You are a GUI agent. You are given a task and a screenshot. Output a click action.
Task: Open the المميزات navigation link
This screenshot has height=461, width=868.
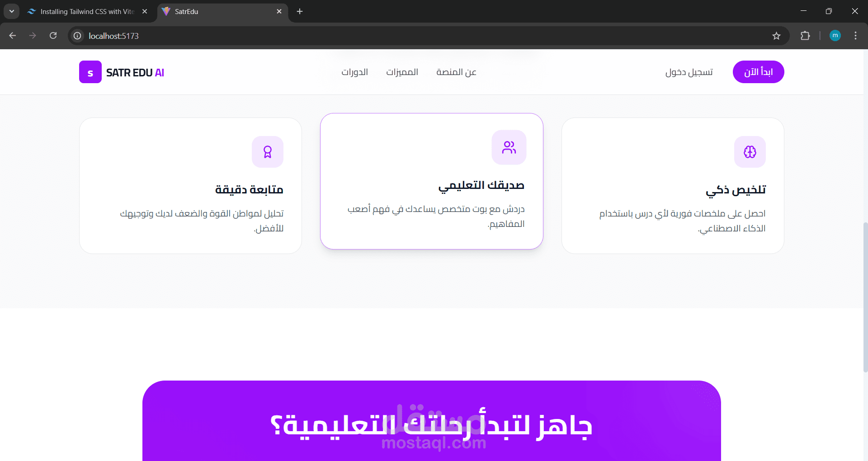tap(402, 72)
